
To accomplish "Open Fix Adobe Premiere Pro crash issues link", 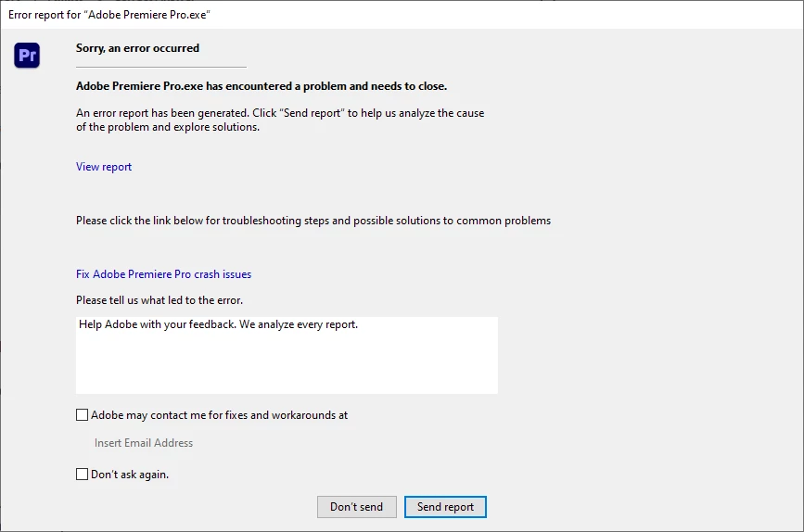I will [163, 274].
